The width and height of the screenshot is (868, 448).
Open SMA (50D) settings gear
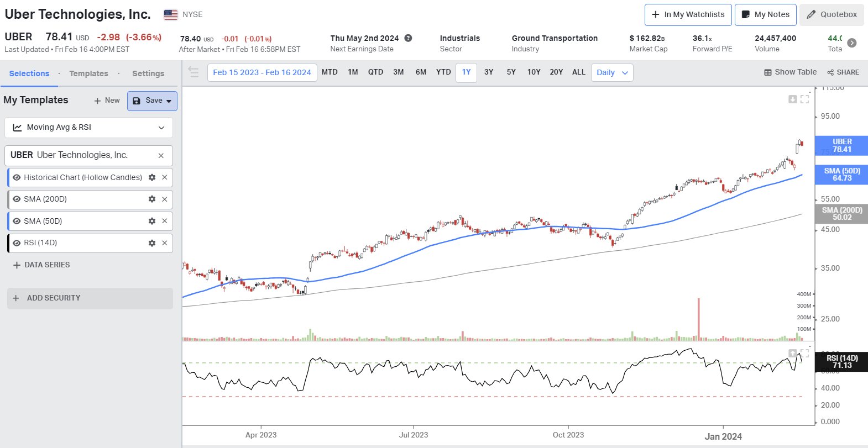152,221
